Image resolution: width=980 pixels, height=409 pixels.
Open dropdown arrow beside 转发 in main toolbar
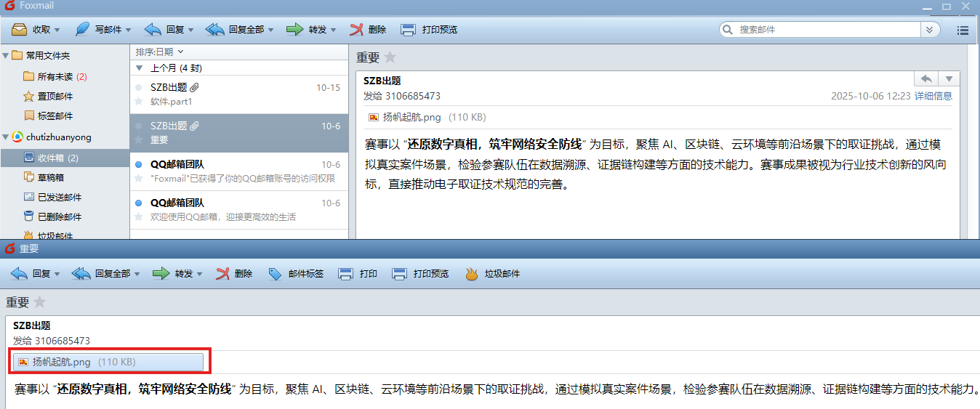point(334,31)
